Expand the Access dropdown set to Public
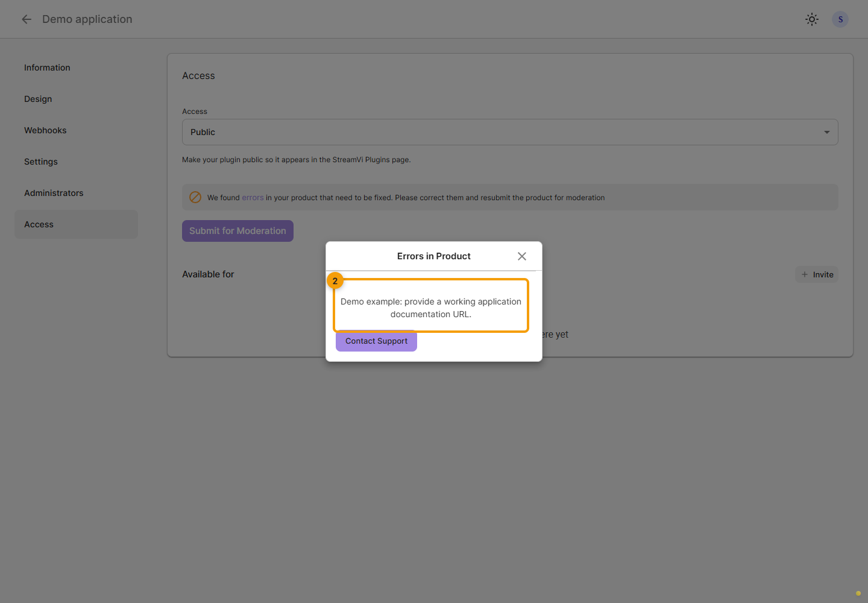The height and width of the screenshot is (603, 868). [510, 132]
